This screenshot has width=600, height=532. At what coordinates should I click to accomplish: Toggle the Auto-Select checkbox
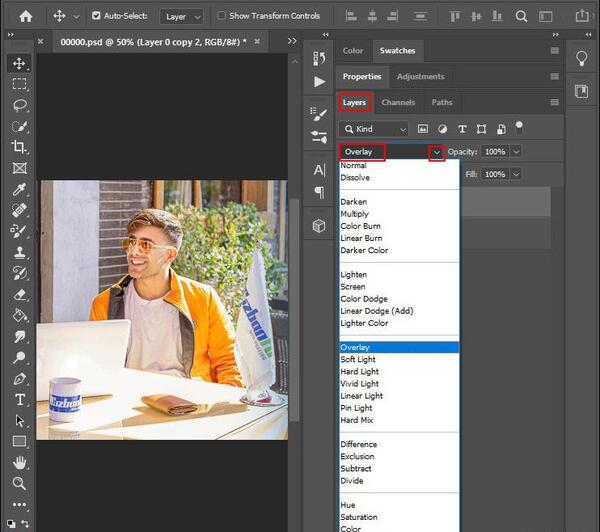pos(96,16)
